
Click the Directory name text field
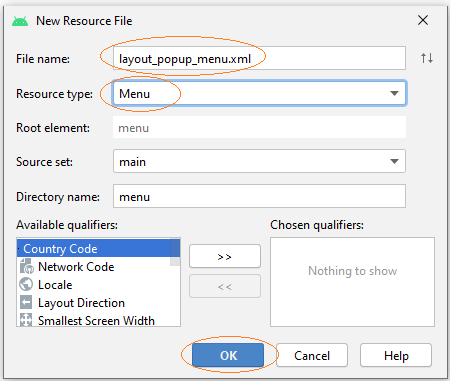point(259,196)
